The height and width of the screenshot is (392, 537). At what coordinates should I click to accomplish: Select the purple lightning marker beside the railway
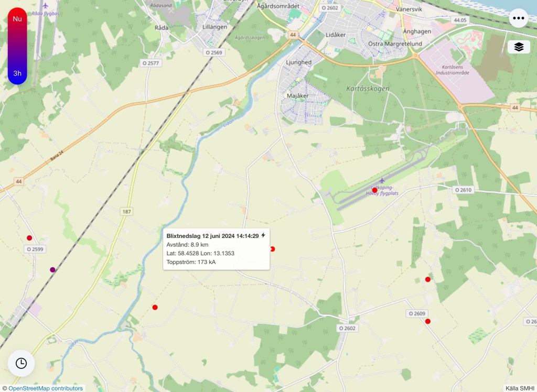[52, 270]
